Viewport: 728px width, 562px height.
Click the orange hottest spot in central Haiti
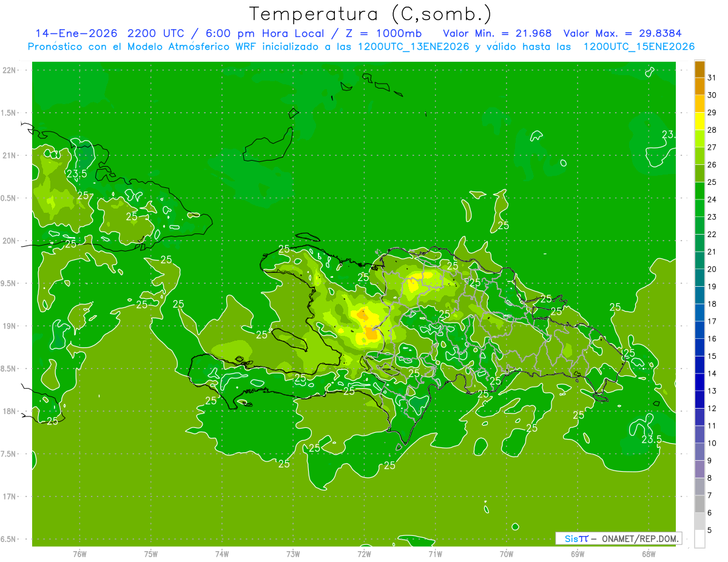click(x=370, y=333)
